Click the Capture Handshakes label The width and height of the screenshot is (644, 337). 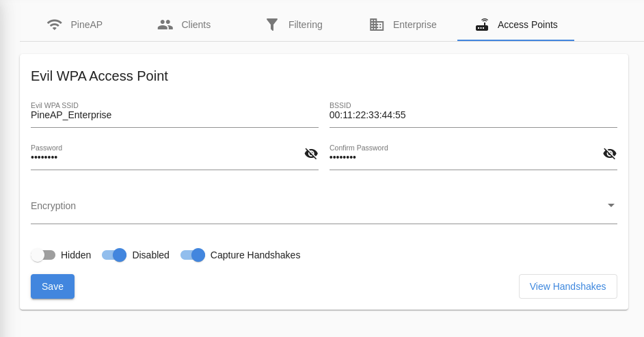pyautogui.click(x=255, y=255)
